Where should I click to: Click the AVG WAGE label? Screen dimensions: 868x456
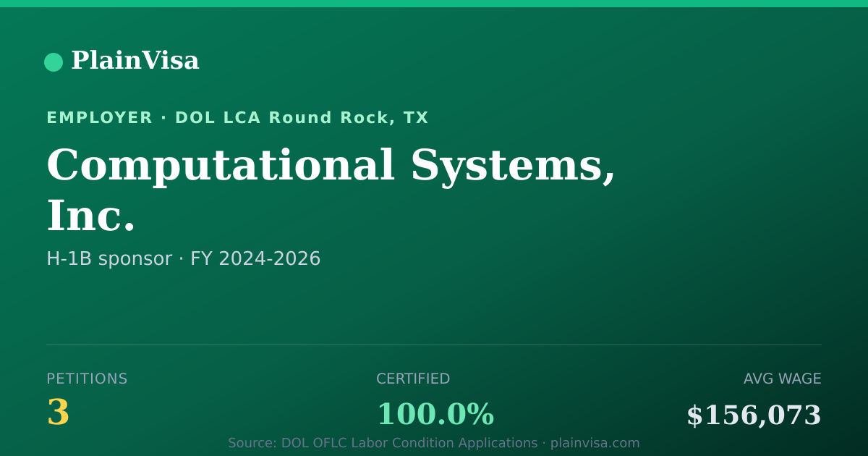pyautogui.click(x=783, y=379)
